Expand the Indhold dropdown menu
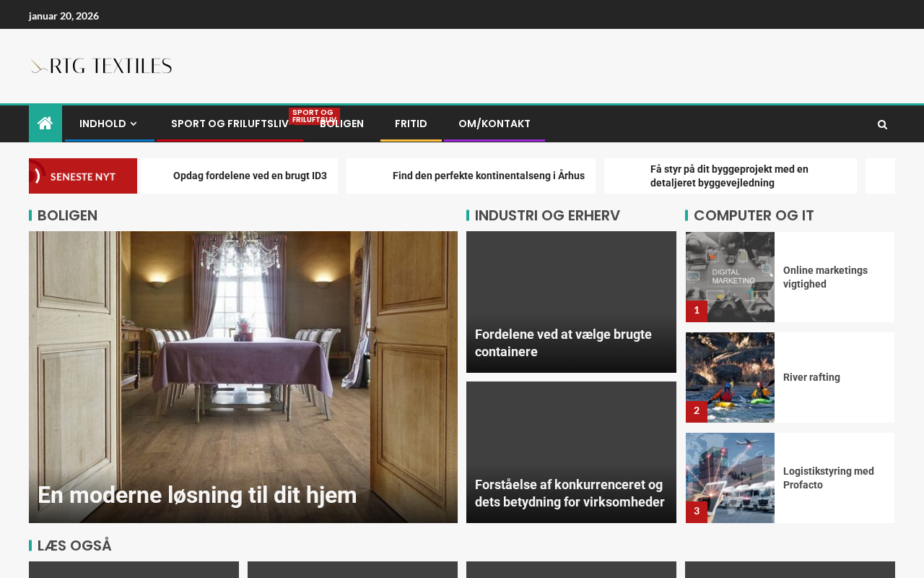 (x=109, y=124)
